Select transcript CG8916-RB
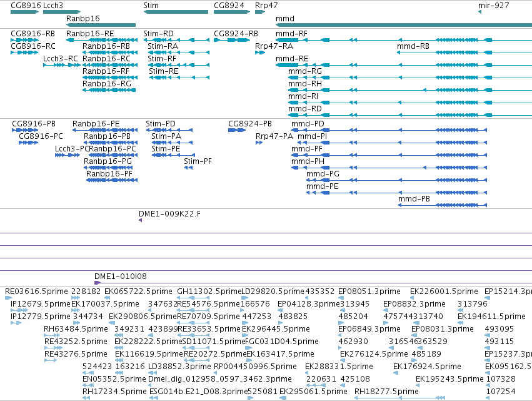Viewport: 532px width, 401px height. (x=33, y=34)
